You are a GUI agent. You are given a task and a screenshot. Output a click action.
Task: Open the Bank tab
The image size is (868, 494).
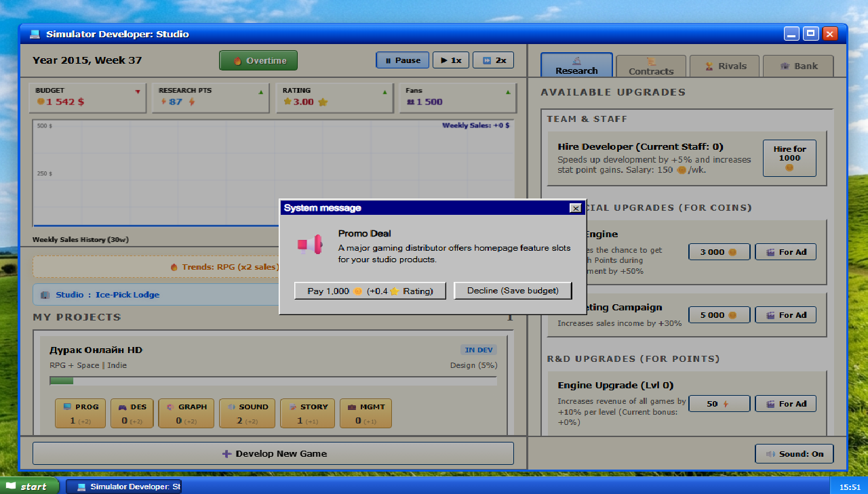tap(798, 66)
